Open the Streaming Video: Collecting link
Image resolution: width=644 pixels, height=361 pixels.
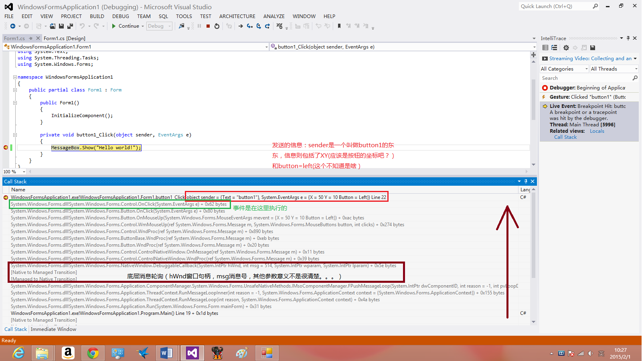[x=590, y=59]
